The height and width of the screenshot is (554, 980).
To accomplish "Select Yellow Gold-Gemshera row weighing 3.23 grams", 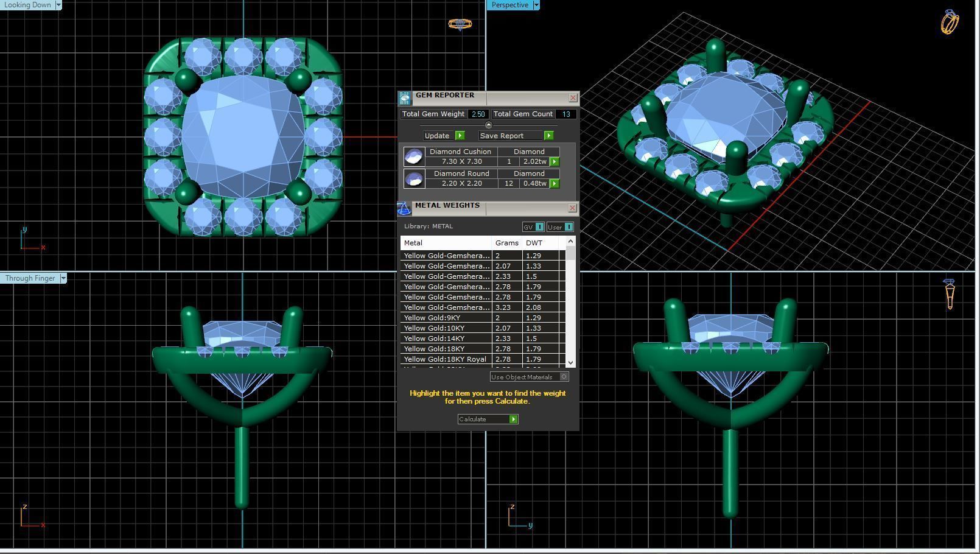I will coord(483,307).
